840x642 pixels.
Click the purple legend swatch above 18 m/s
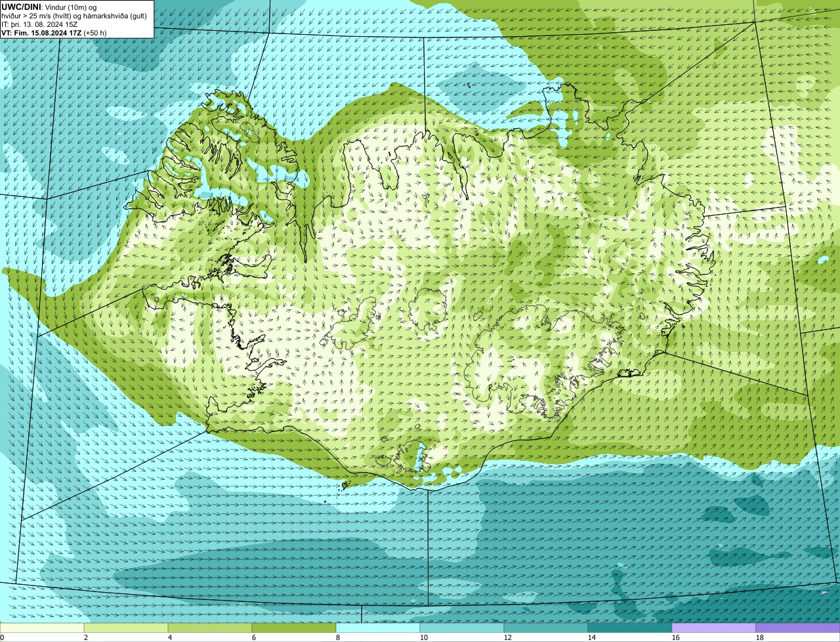coord(798,628)
